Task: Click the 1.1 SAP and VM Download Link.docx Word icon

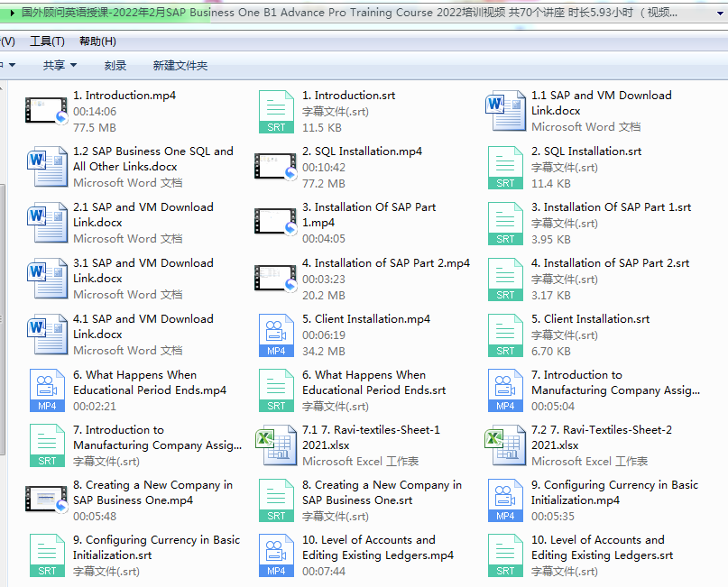Action: [505, 112]
